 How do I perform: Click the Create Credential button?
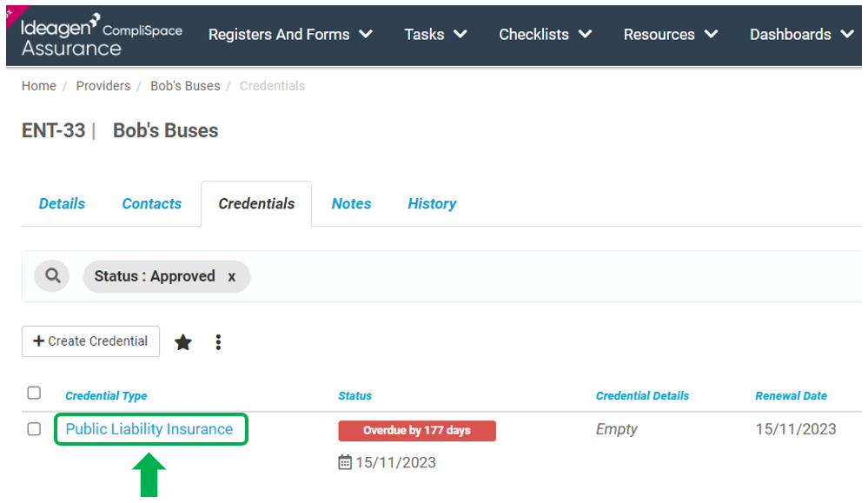90,341
